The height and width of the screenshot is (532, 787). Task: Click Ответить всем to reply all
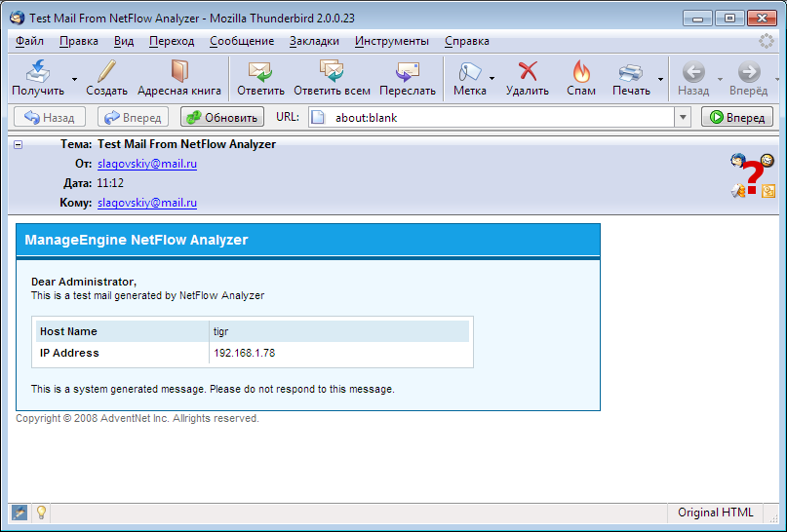point(332,78)
